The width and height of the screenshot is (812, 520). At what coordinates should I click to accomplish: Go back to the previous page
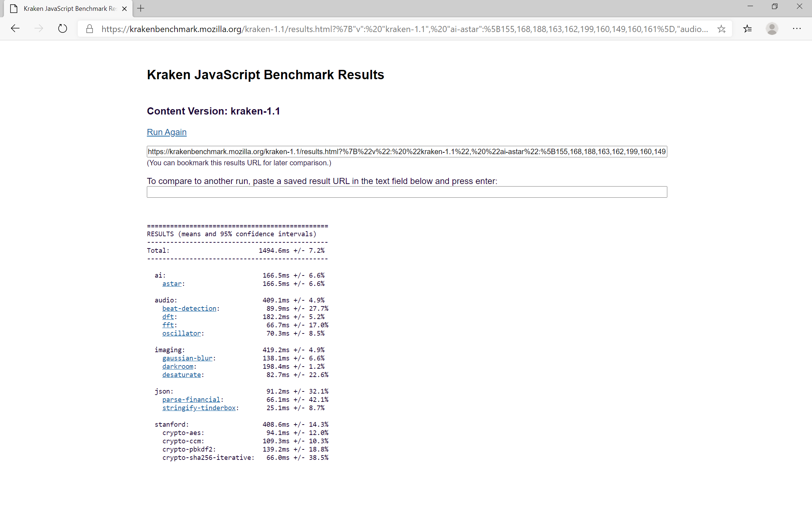pyautogui.click(x=15, y=28)
